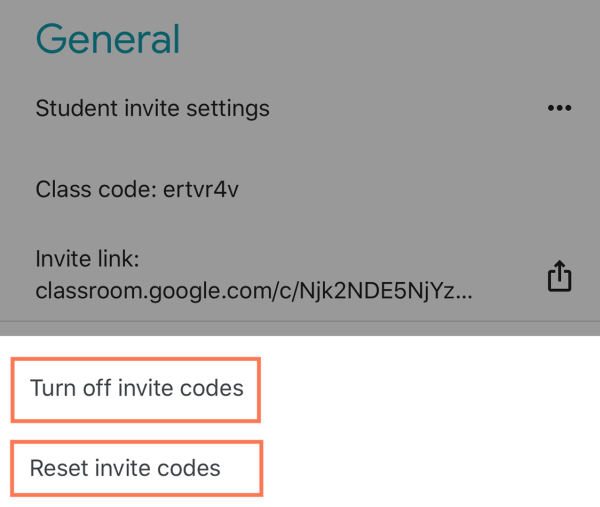Screen dimensions: 600x507
Task: Open the classroom.google.com invite URL
Action: click(x=254, y=292)
